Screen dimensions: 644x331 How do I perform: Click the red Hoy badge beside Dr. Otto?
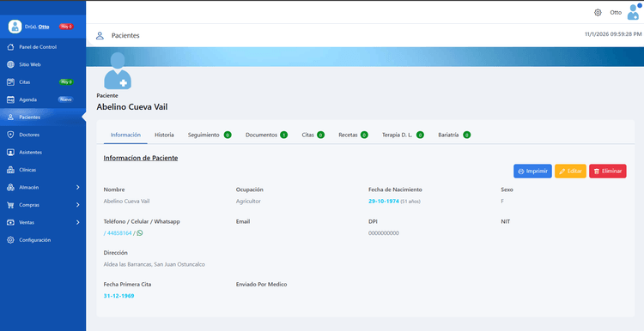(x=66, y=27)
